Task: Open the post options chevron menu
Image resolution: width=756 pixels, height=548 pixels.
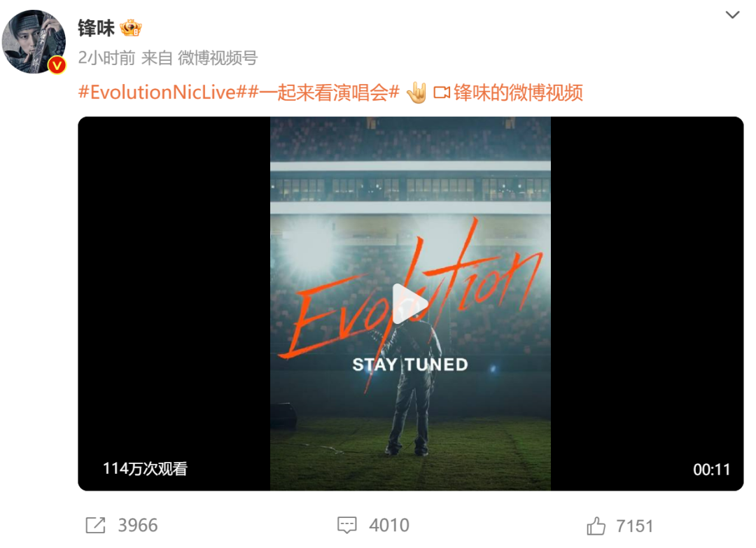Action: pos(732,15)
